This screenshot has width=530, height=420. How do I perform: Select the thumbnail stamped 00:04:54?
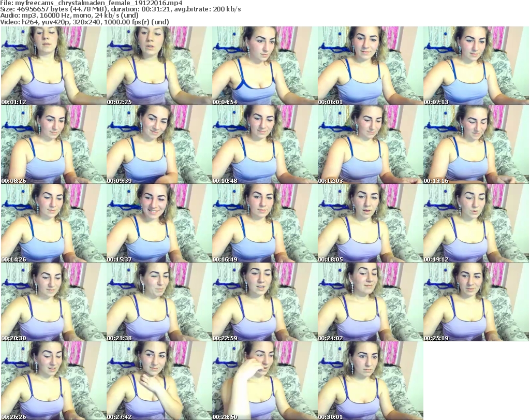point(264,66)
